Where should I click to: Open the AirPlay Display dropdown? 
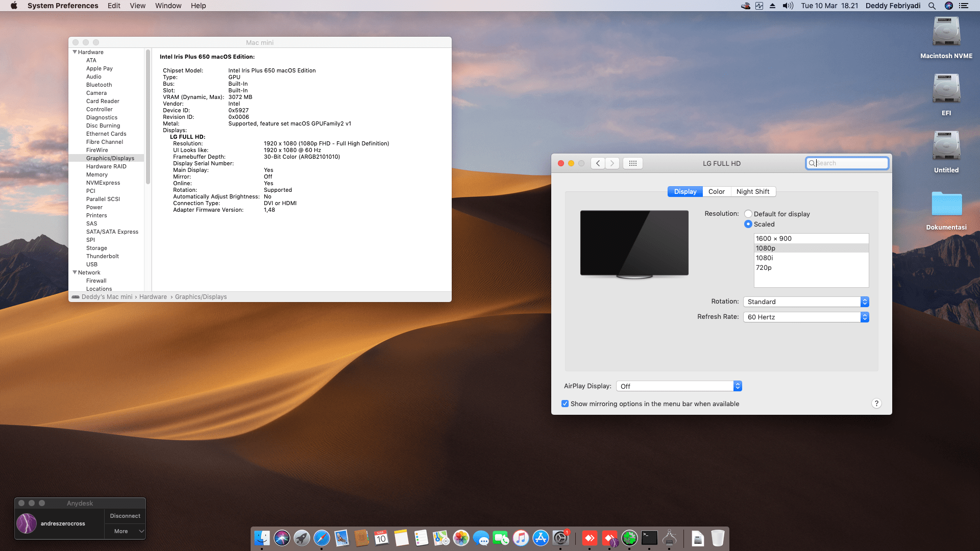(679, 386)
